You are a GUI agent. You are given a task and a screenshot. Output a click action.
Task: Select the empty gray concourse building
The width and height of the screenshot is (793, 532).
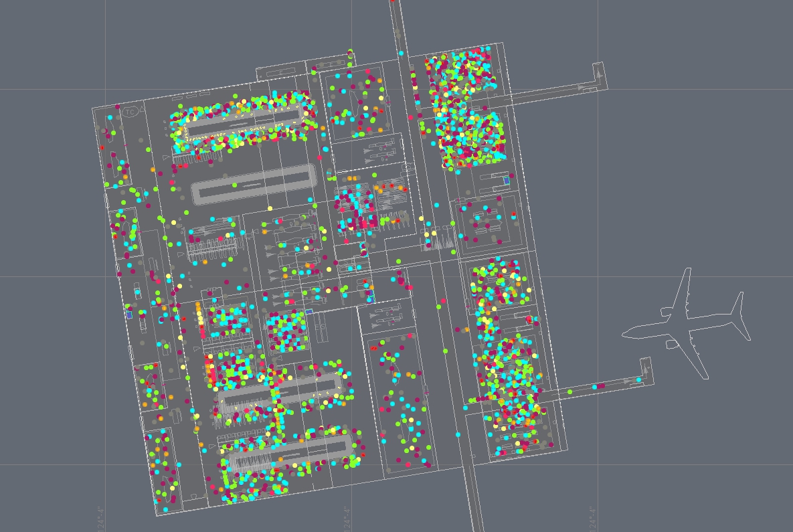pos(254,184)
